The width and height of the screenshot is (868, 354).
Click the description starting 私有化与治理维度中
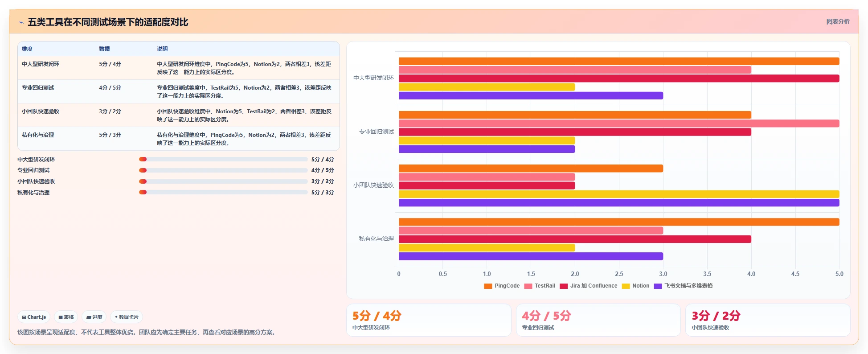(244, 139)
